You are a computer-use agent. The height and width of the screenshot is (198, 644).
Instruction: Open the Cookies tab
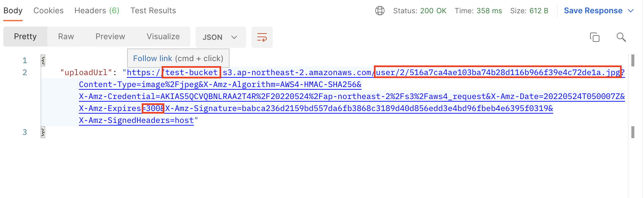[49, 11]
